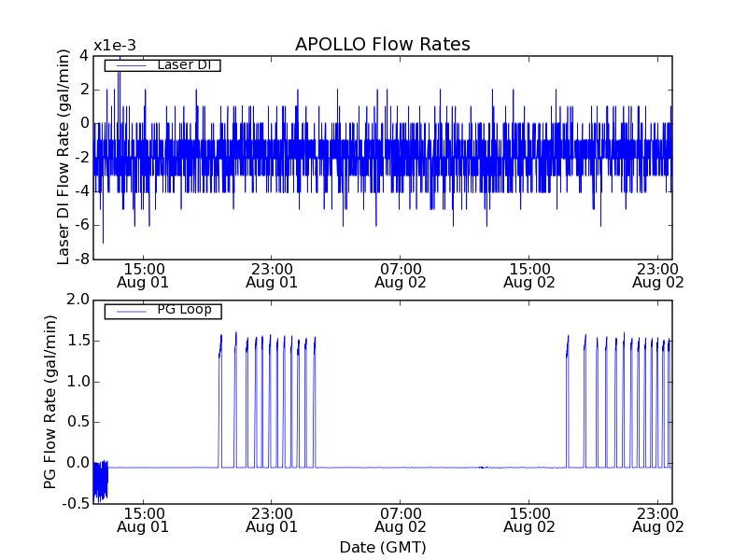
Task: Click the 2.0 tick on the bottom plot
Action: [78, 300]
